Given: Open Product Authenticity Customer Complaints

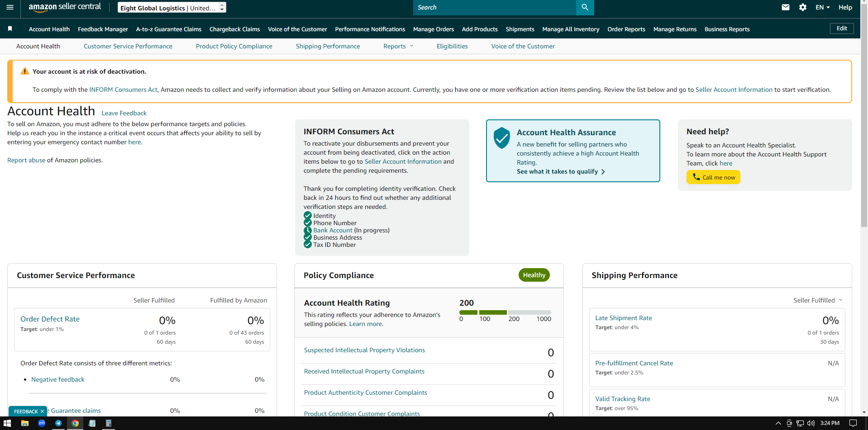Looking at the screenshot, I should (366, 392).
